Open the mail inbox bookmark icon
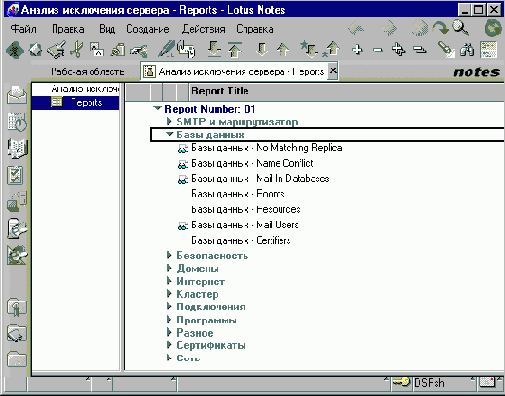This screenshot has height=396, width=505. [x=17, y=95]
